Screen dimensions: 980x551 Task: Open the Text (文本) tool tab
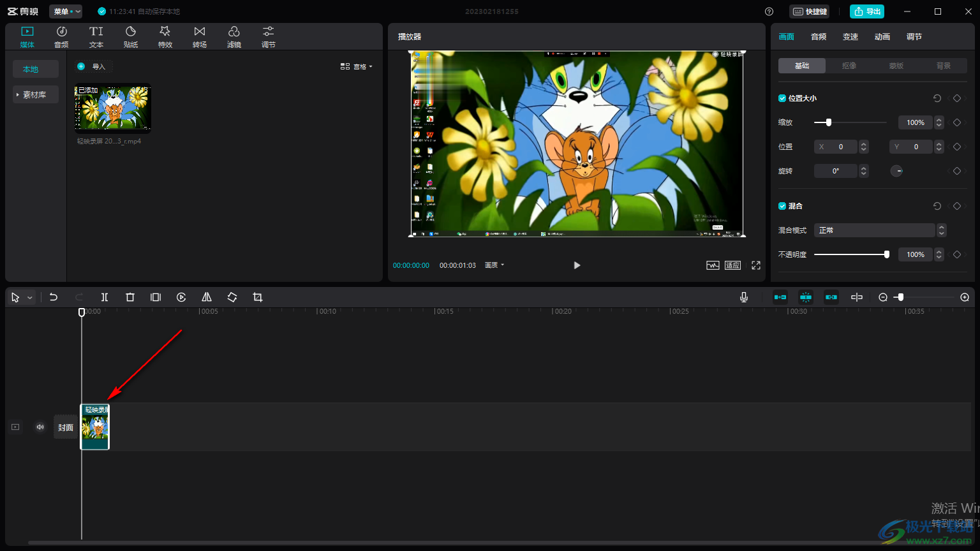point(96,37)
